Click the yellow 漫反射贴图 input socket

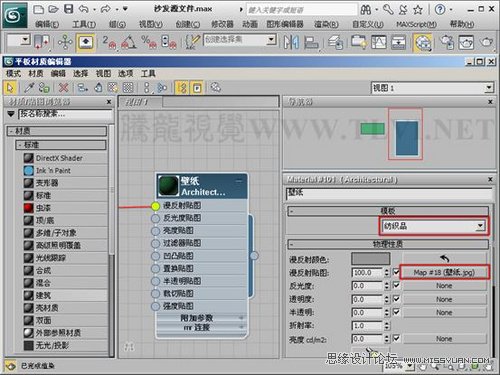pyautogui.click(x=155, y=206)
